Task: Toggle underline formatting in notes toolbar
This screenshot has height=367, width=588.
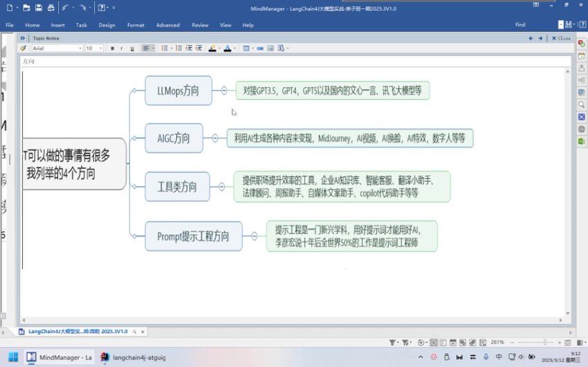Action: tap(131, 48)
